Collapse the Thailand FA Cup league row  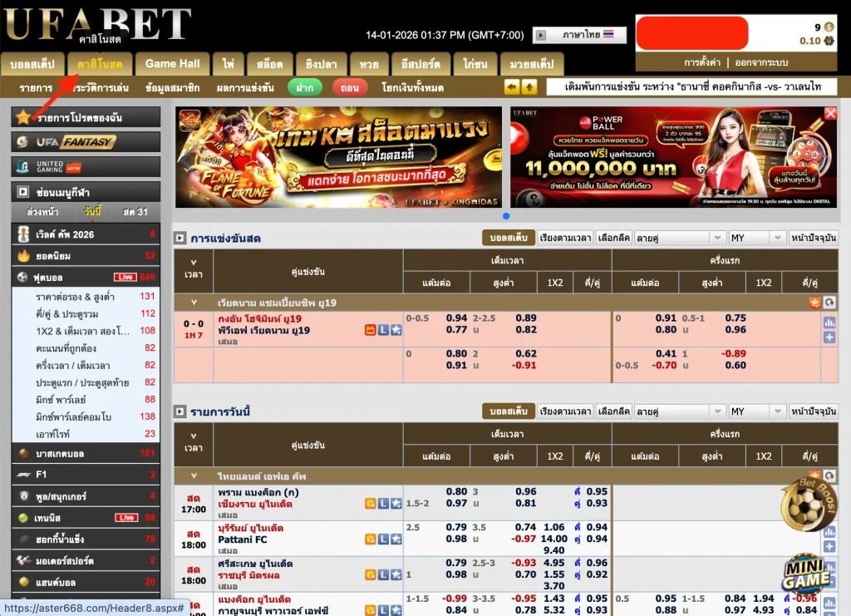(194, 476)
